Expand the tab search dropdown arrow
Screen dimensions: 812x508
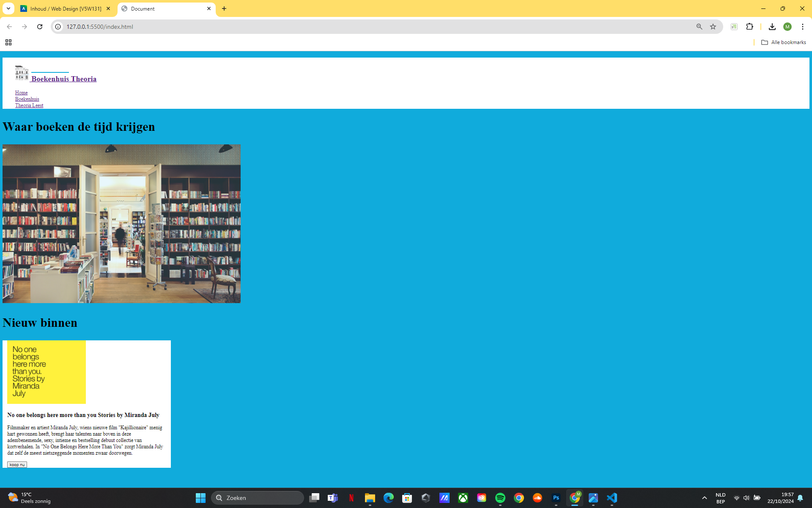pos(8,8)
